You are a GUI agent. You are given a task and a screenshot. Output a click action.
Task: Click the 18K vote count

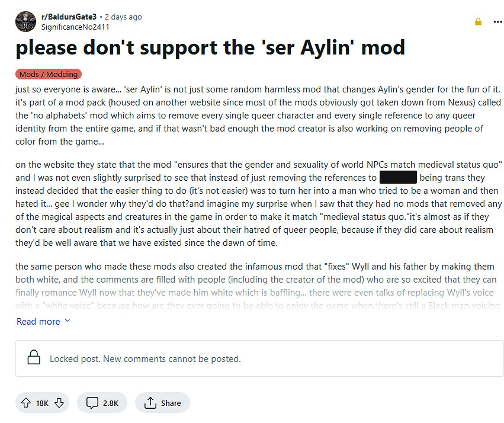click(42, 403)
